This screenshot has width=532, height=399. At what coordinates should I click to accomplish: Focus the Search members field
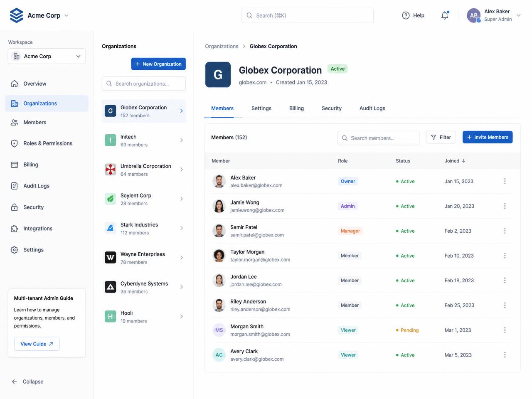click(379, 138)
